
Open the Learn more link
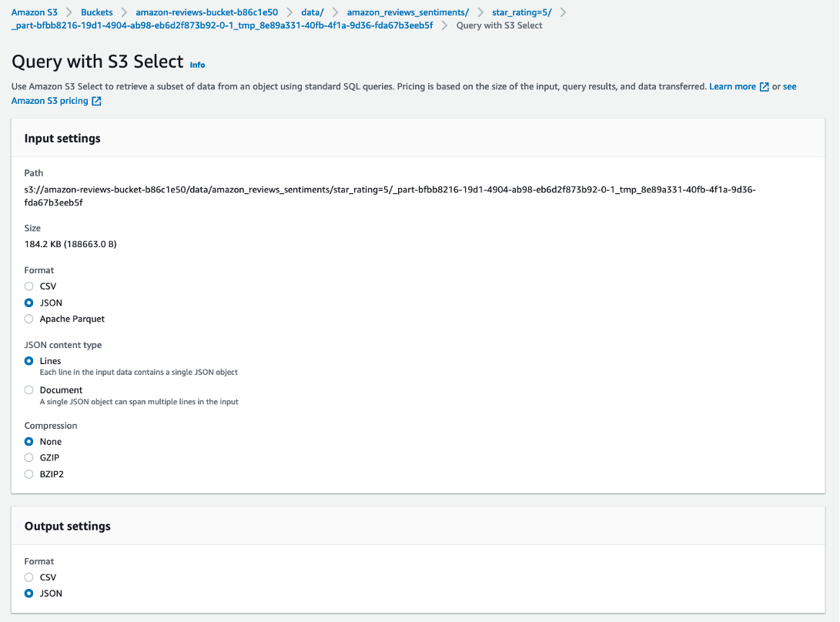coord(732,87)
